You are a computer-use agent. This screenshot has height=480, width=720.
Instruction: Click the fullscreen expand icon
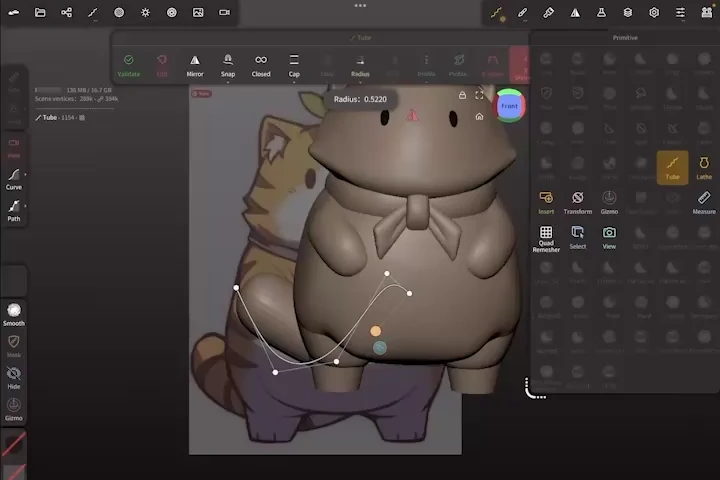[x=479, y=95]
